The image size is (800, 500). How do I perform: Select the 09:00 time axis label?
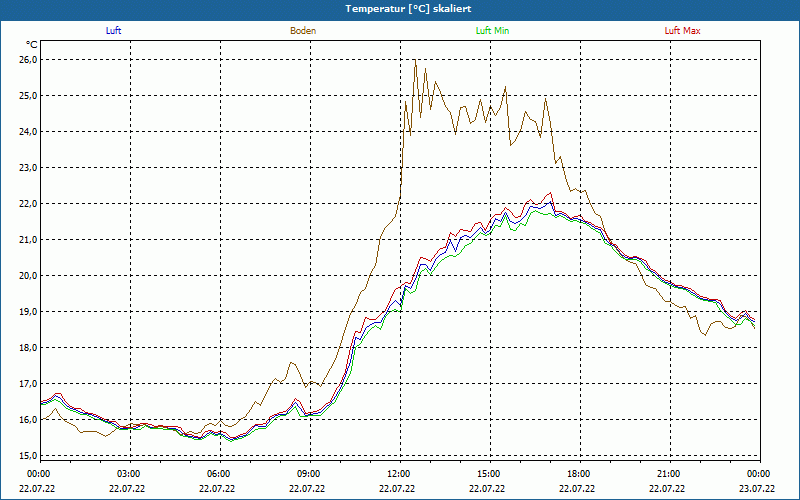coord(309,474)
